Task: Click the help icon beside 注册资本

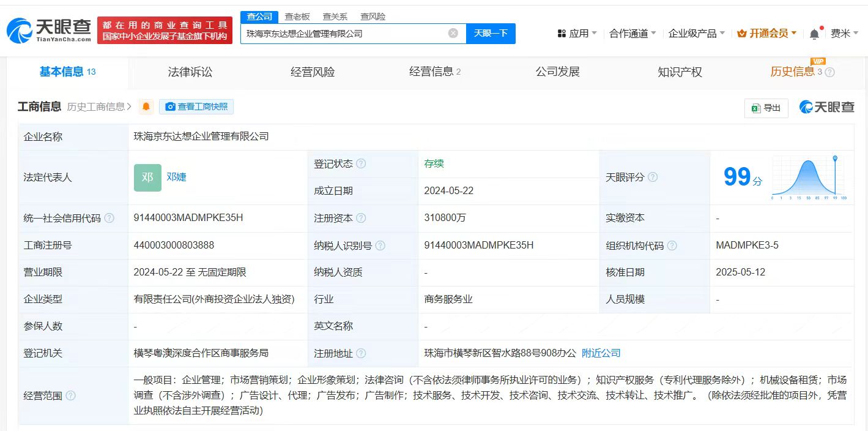Action: tap(361, 218)
